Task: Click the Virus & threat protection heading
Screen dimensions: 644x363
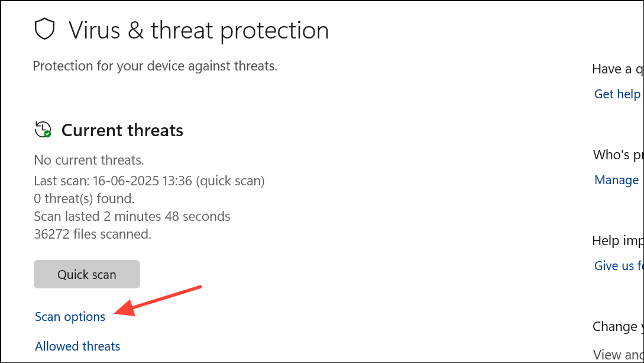Action: [199, 30]
